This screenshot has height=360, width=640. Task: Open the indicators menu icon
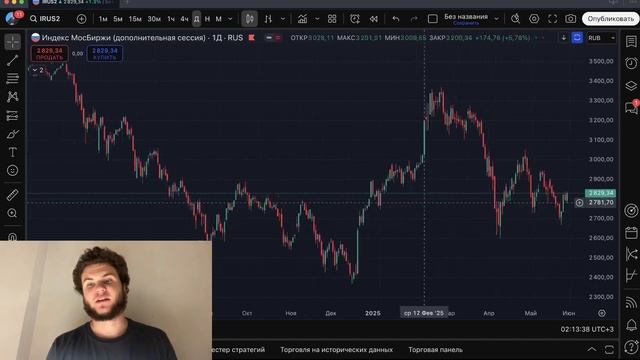pos(302,19)
